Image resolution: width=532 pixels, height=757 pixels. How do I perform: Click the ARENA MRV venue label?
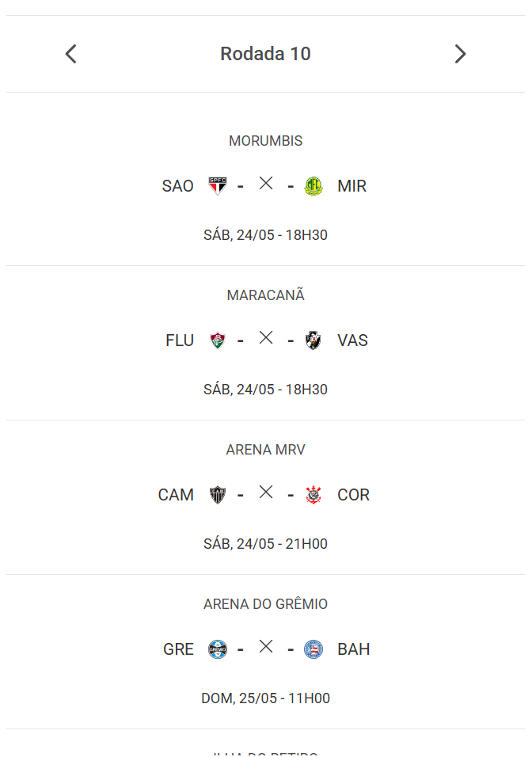pyautogui.click(x=265, y=450)
